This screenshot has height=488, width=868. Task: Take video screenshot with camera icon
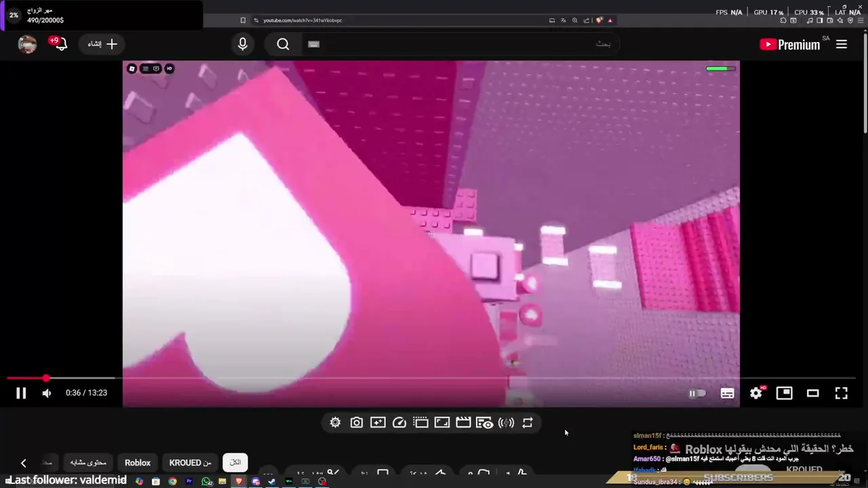coord(356,422)
